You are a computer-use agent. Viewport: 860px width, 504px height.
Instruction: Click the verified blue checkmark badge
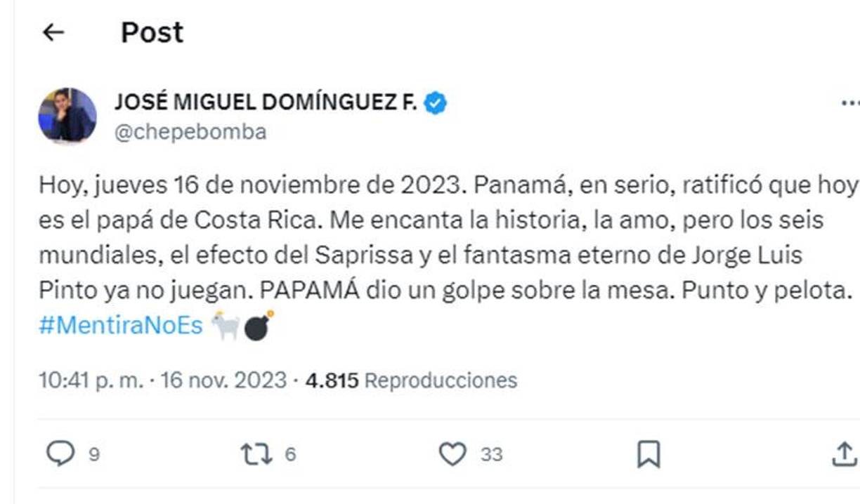click(x=438, y=101)
